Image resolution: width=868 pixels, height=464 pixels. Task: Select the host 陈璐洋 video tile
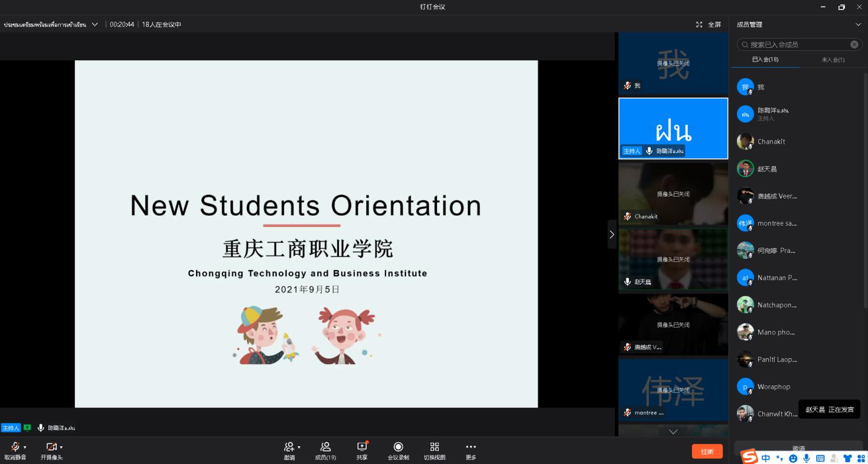point(673,128)
